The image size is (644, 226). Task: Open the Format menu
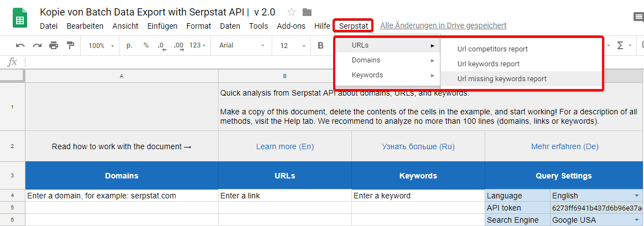click(199, 26)
